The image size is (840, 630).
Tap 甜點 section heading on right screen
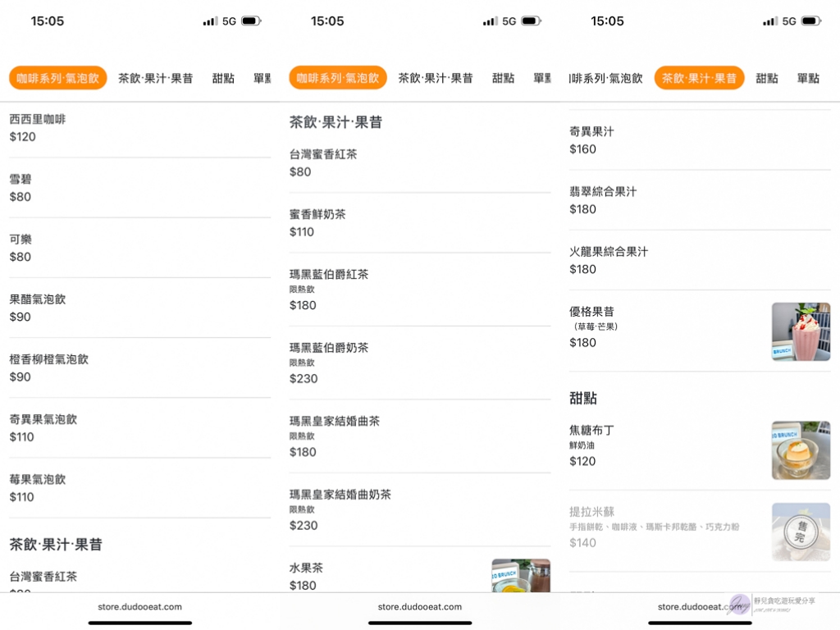point(583,398)
